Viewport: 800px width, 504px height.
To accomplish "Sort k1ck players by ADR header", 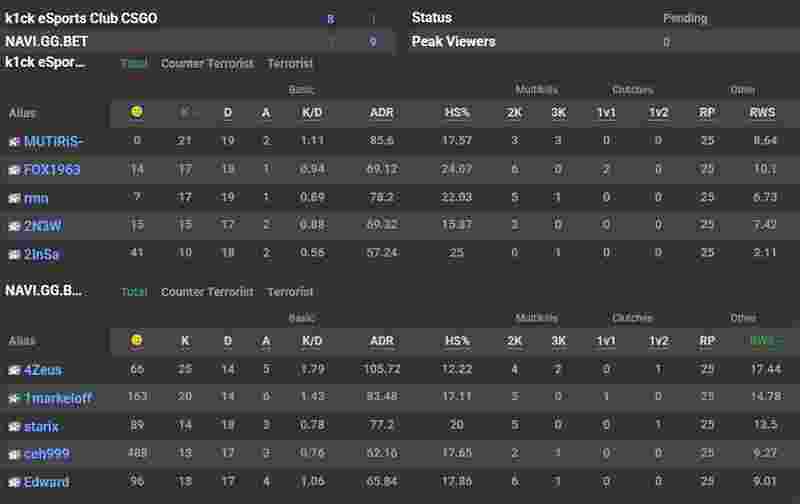I will pyautogui.click(x=382, y=113).
